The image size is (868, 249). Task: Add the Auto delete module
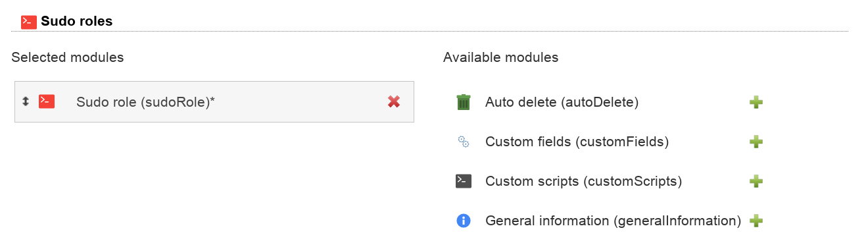(x=756, y=102)
